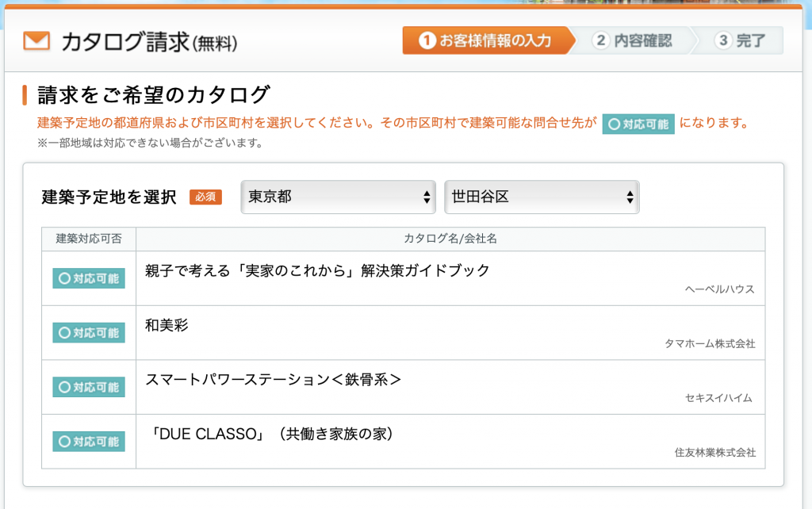Select step 1 お客様情報の入力
Viewport: 812px width, 509px height.
[487, 40]
